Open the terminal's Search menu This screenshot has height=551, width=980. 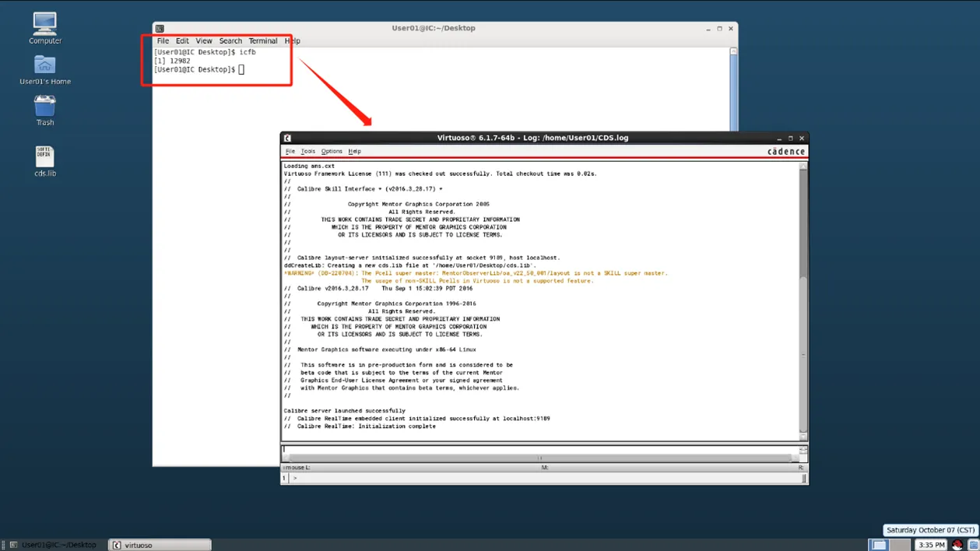(230, 40)
